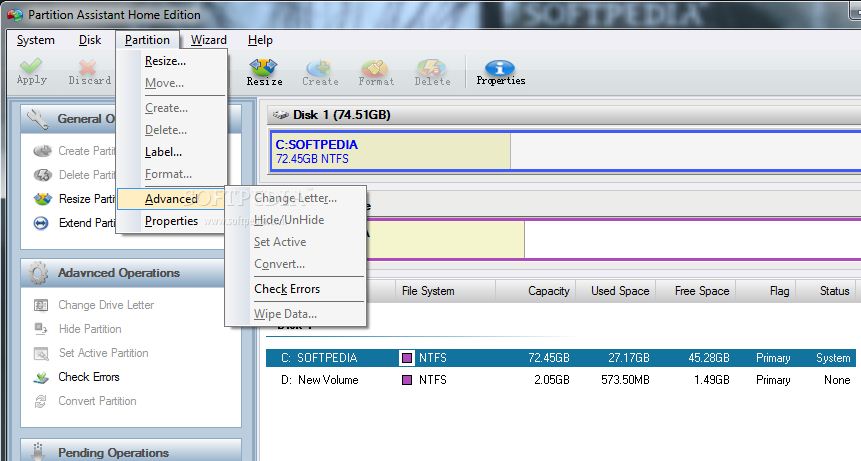This screenshot has height=461, width=861.
Task: Open the Disk menu
Action: click(90, 40)
